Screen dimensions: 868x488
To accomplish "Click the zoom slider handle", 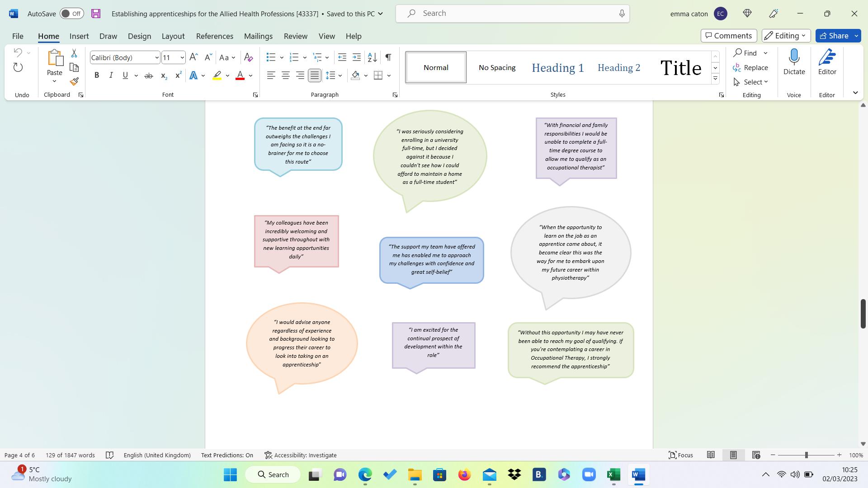I will click(806, 455).
